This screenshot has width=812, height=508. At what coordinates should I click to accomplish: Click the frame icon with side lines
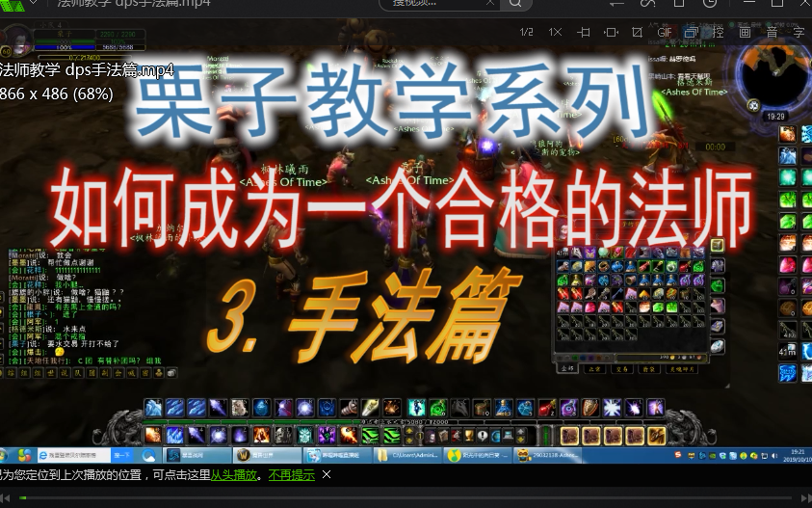583,32
